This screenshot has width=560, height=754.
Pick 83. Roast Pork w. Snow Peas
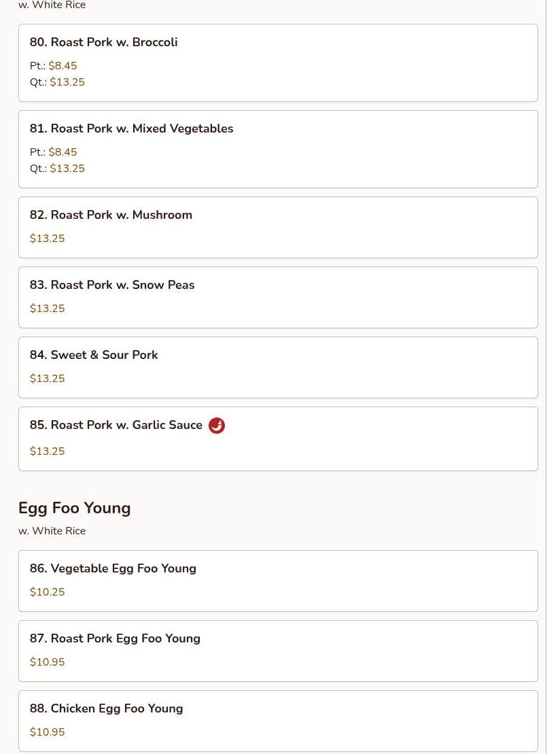[112, 285]
